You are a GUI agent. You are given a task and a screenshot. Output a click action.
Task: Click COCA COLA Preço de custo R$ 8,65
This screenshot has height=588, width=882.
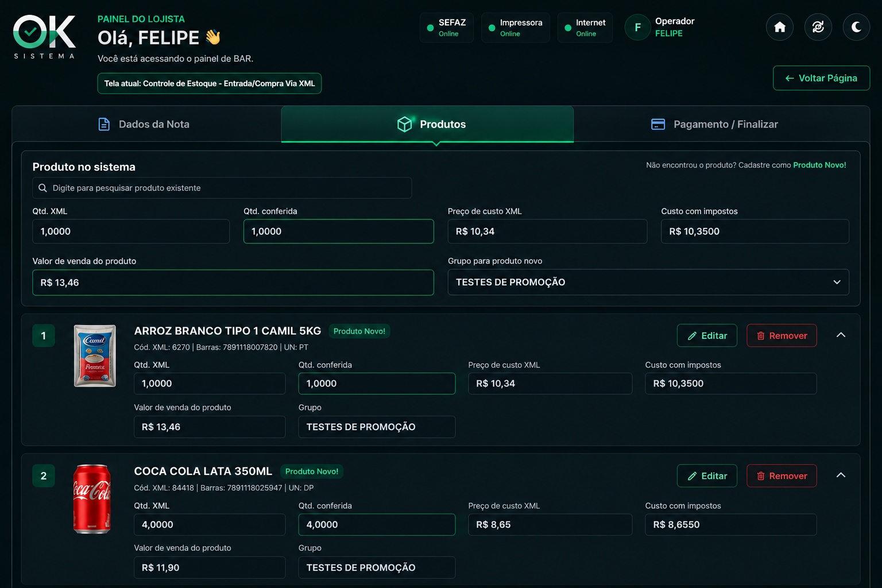tap(550, 525)
